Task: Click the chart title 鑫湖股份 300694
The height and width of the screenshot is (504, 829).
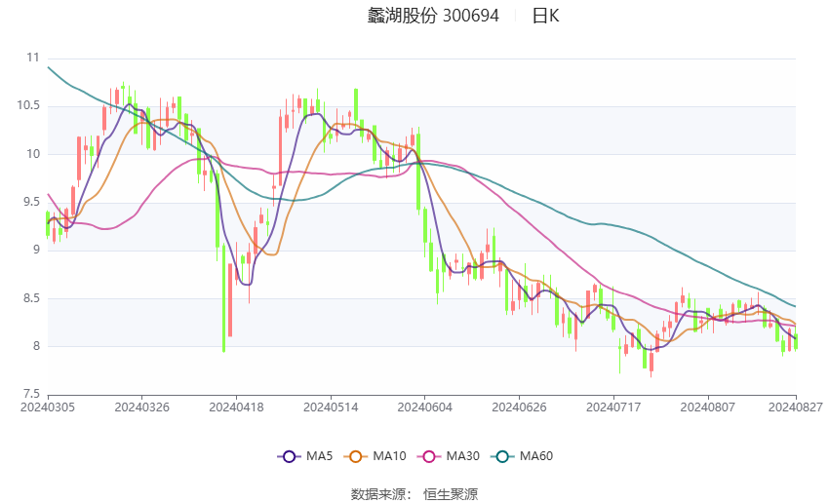Action: pos(433,16)
